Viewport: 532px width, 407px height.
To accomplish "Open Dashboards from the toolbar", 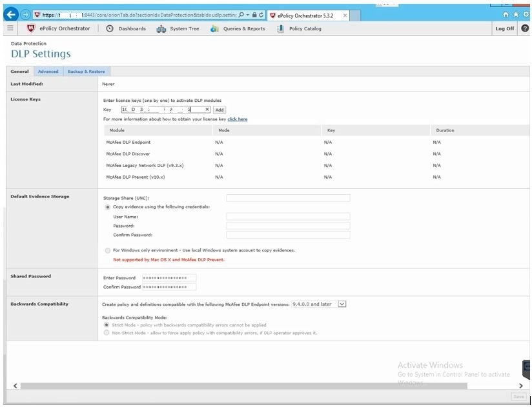I will (x=126, y=28).
